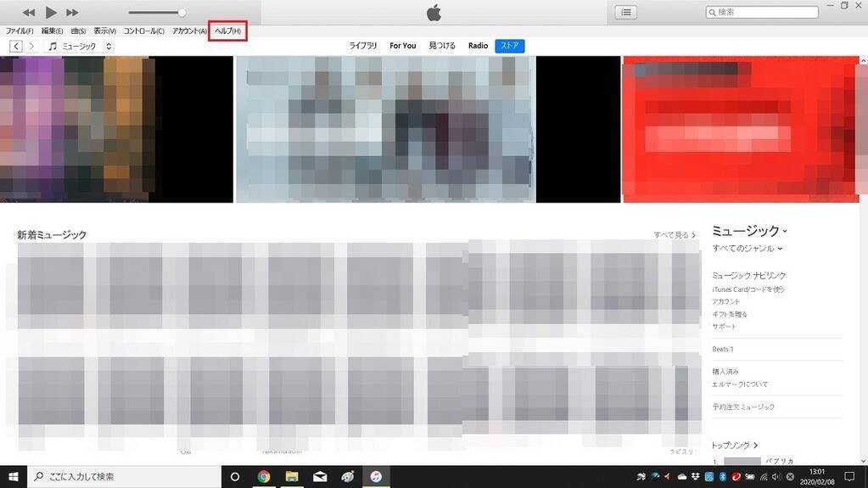The height and width of the screenshot is (488, 868).
Task: Open the アカウント(A) menu
Action: click(189, 31)
